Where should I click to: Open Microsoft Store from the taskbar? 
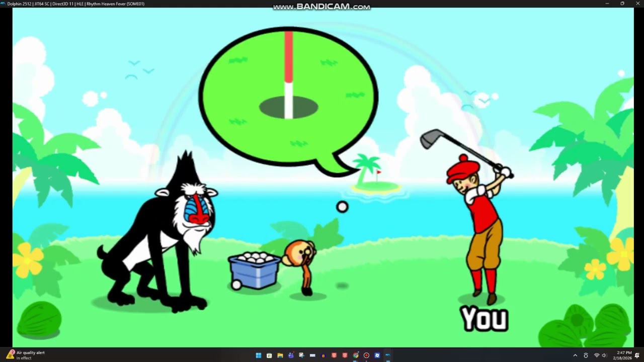coord(269,355)
